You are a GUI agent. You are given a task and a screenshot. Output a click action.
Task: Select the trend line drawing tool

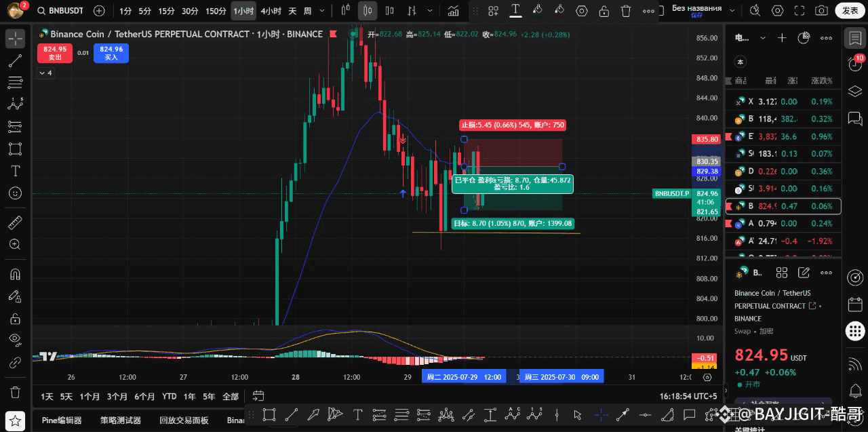coord(15,60)
